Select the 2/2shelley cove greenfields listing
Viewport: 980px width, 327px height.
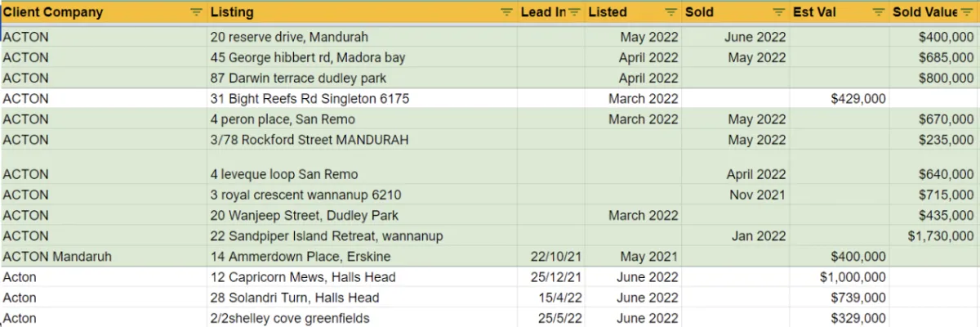coord(290,318)
